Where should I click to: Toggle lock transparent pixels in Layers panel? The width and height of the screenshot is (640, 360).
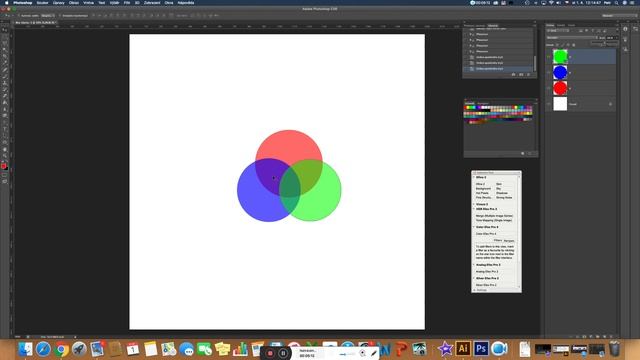[x=558, y=45]
